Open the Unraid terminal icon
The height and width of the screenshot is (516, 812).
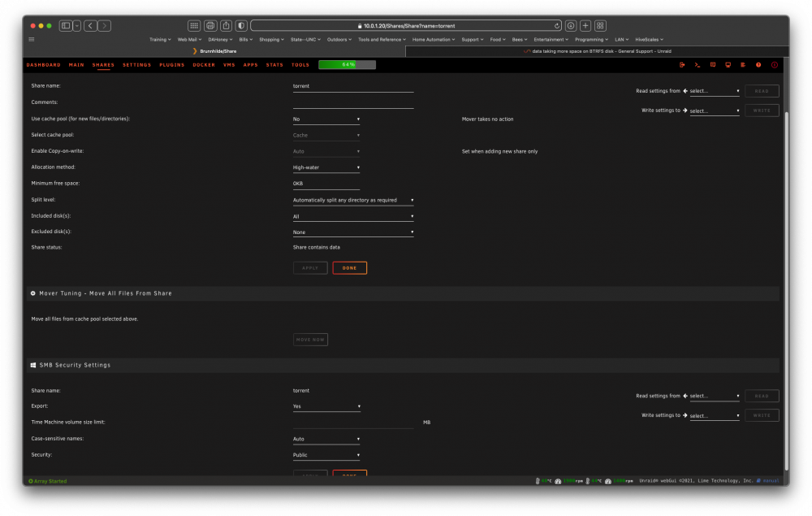click(x=697, y=65)
